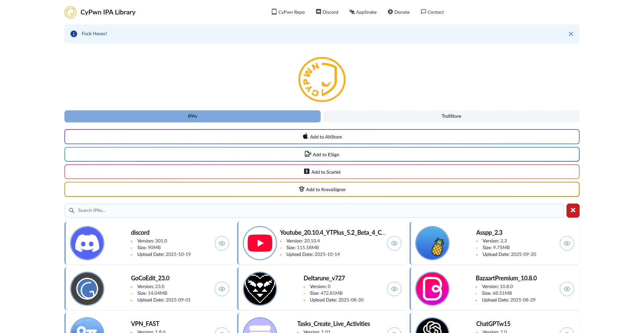The image size is (644, 333).
Task: Click eye icon for Youtube YTPlus entry
Action: 394,243
